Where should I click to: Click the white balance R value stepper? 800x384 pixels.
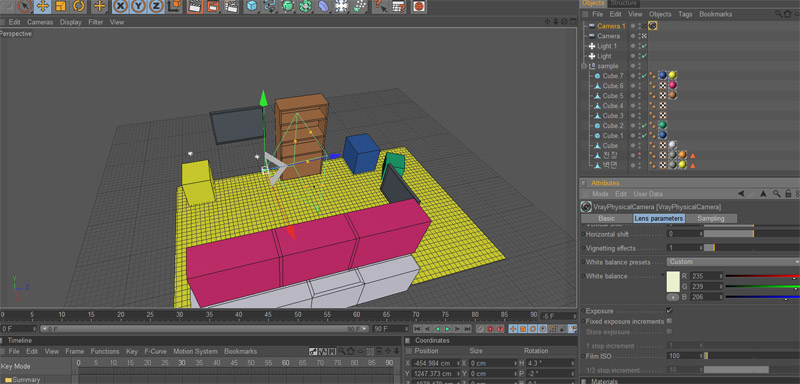click(721, 276)
